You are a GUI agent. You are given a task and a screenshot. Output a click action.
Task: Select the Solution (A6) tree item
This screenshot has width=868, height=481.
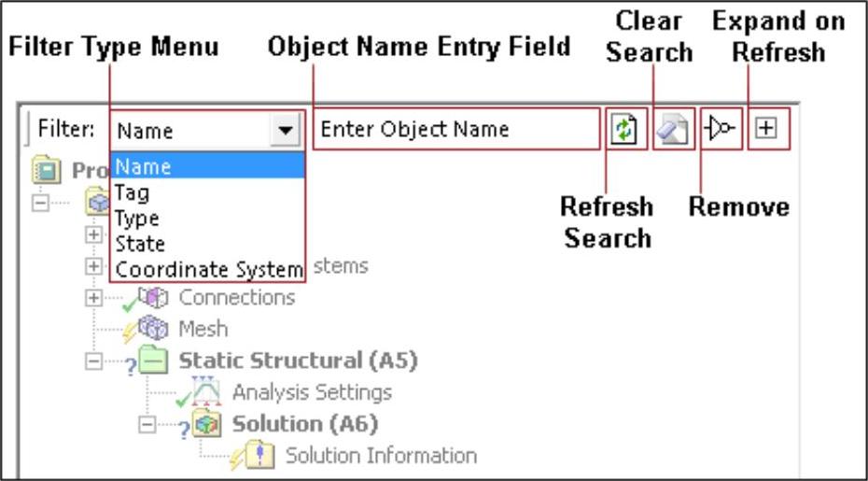pos(304,424)
